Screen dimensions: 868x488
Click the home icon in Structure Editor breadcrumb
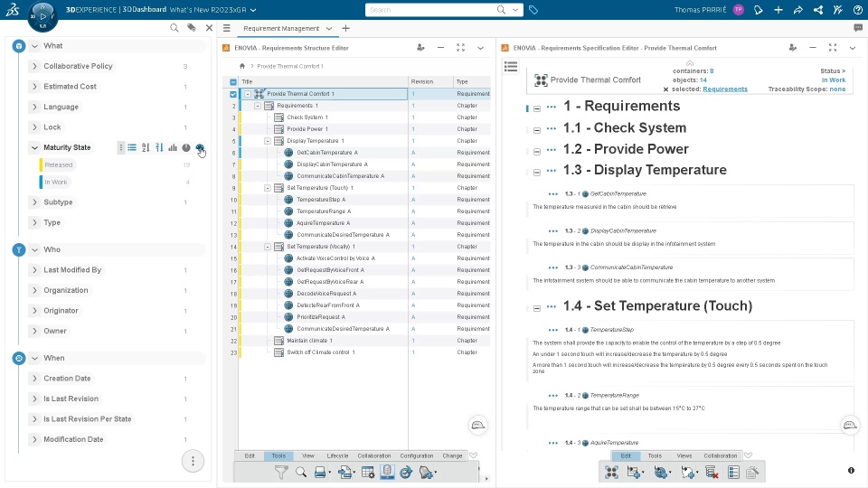(x=242, y=66)
